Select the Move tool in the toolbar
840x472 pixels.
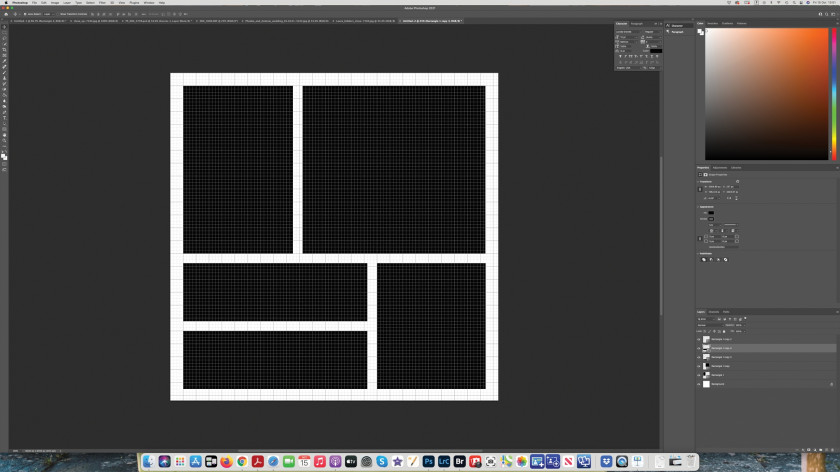(x=4, y=27)
